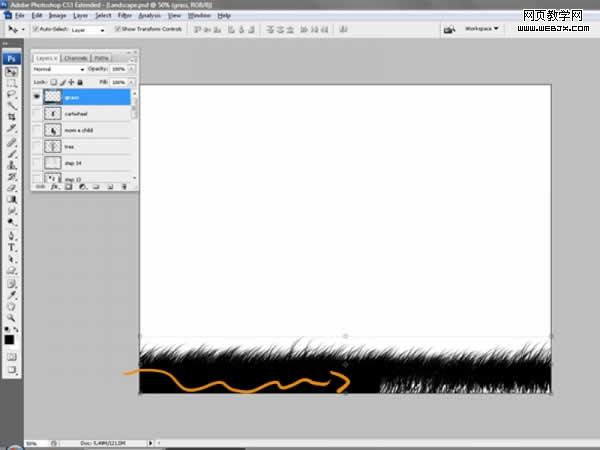Swap foreground and background colors
600x450 pixels.
(16, 329)
